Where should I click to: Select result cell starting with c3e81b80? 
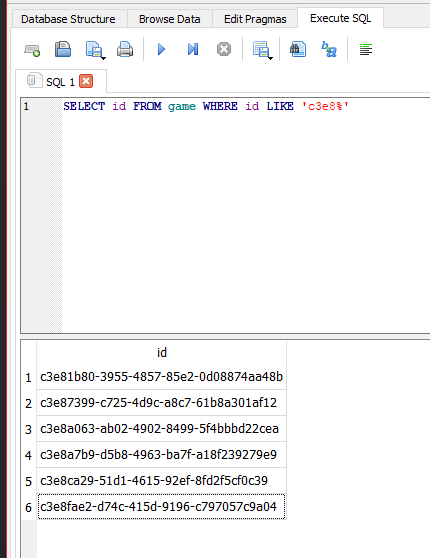coord(162,377)
